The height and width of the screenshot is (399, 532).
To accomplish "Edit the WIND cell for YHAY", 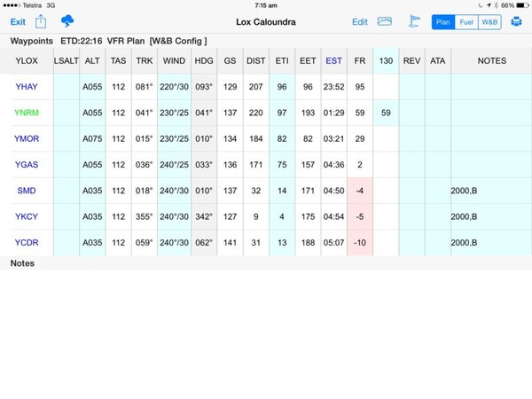I will click(175, 87).
